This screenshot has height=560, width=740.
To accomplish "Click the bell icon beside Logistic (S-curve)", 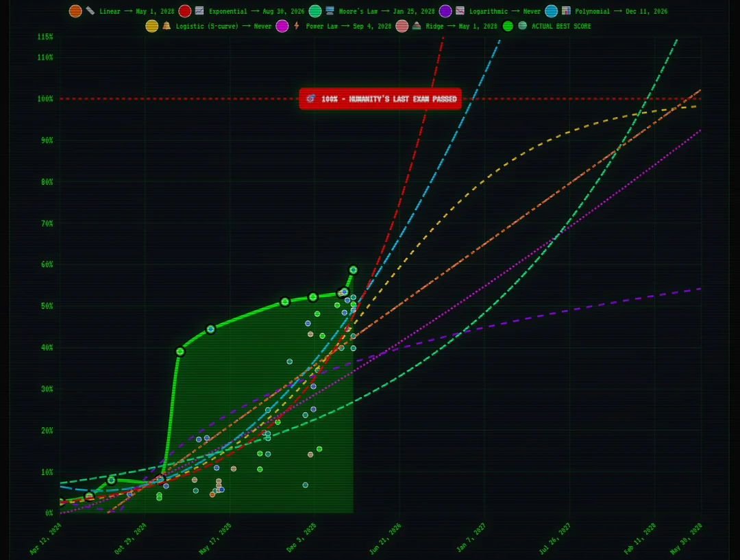I will (x=166, y=26).
